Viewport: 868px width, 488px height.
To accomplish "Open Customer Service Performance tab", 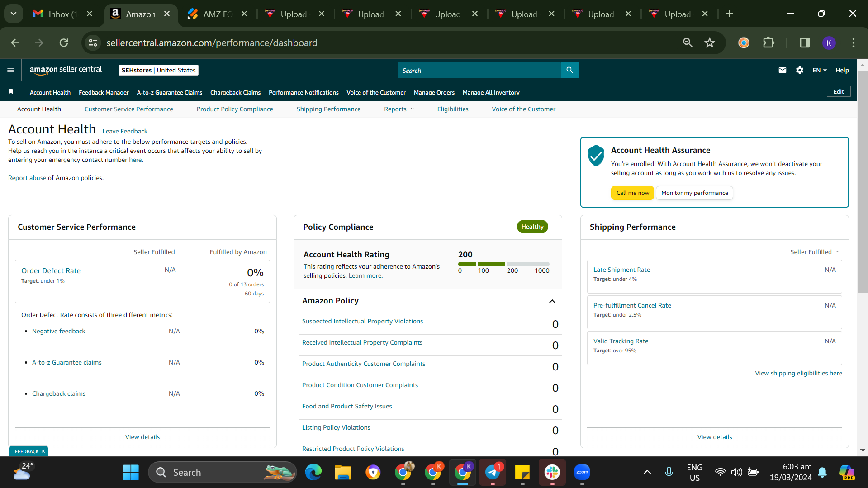I will point(128,109).
